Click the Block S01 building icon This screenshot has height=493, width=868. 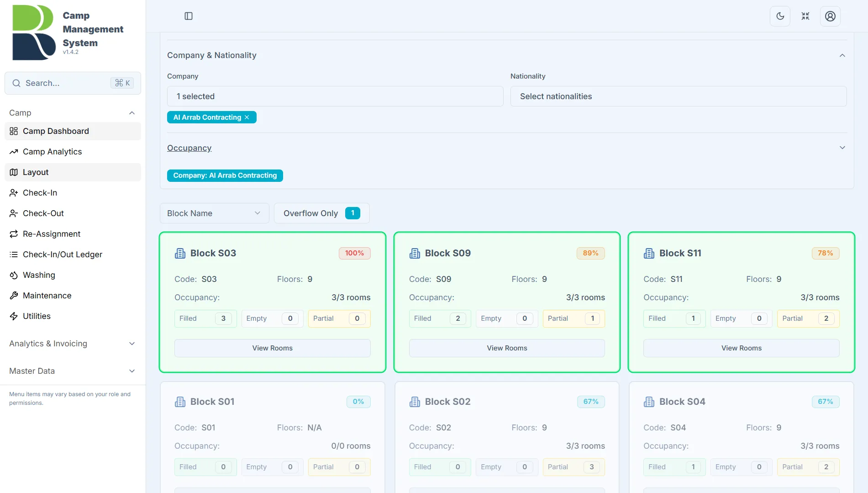click(x=180, y=402)
